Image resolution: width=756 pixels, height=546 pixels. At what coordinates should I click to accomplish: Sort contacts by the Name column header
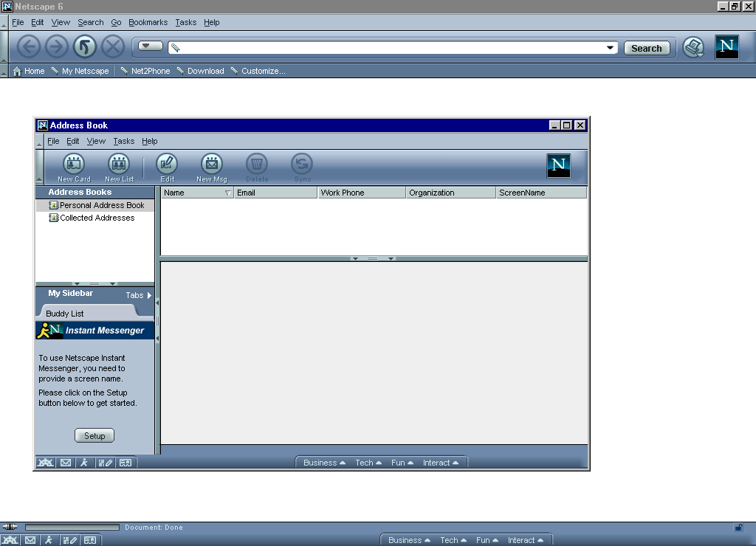[x=197, y=193]
